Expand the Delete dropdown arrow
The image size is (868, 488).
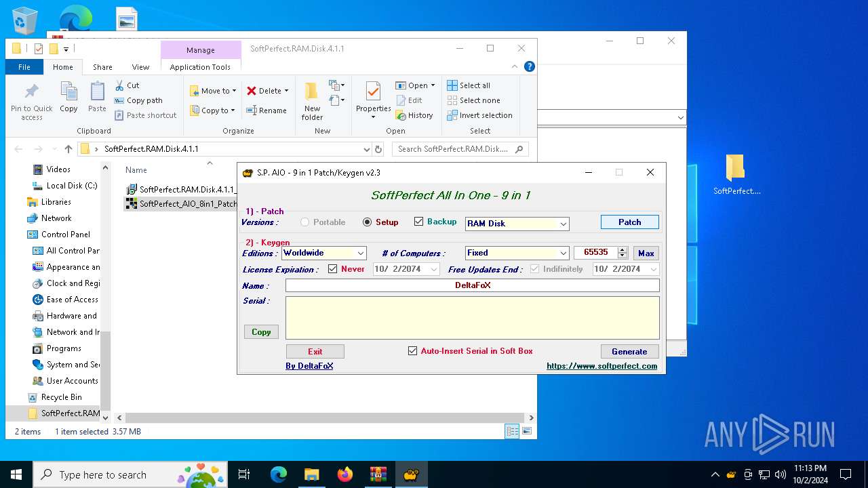tap(286, 91)
